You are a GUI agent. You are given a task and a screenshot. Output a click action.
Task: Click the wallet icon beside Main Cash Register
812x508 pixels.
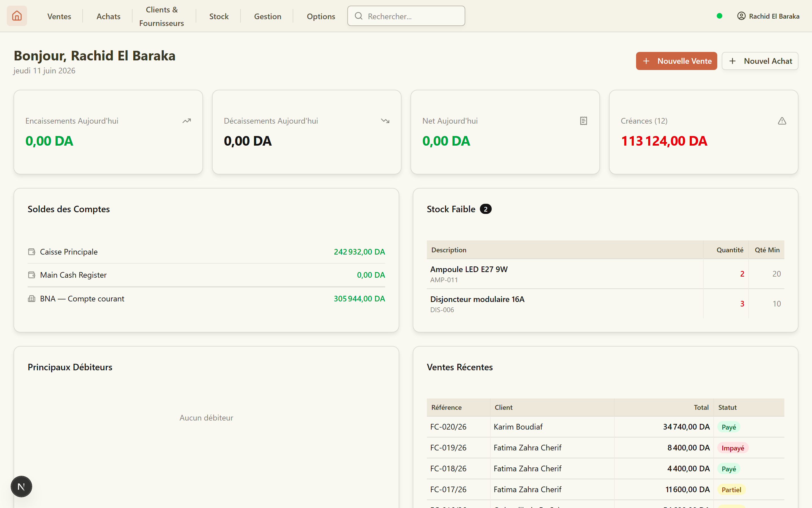pyautogui.click(x=32, y=275)
